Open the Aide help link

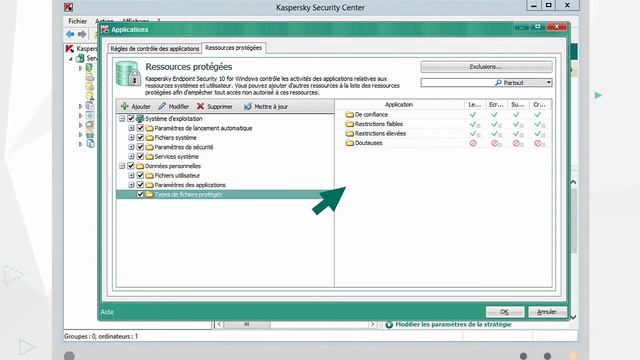pos(107,312)
